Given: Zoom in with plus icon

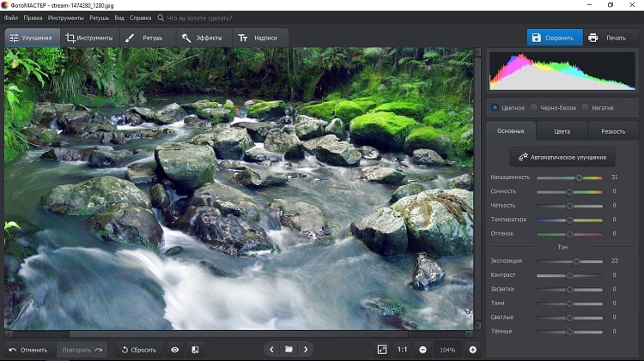Looking at the screenshot, I should click(472, 350).
